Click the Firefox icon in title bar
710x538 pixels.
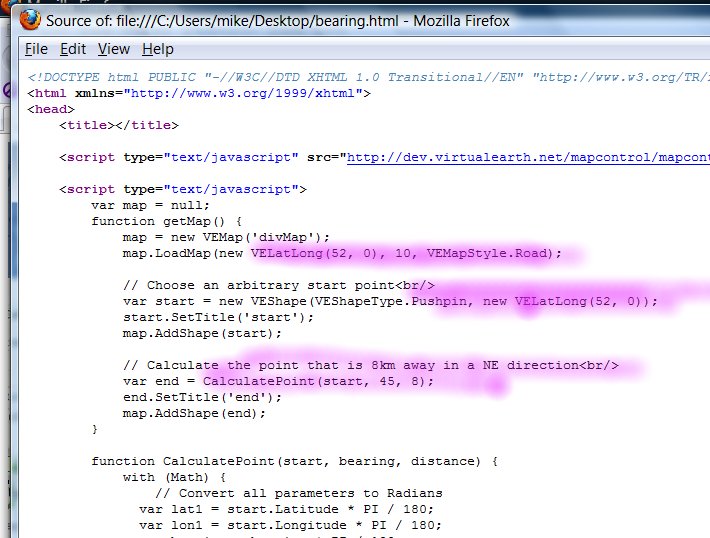tap(30, 20)
